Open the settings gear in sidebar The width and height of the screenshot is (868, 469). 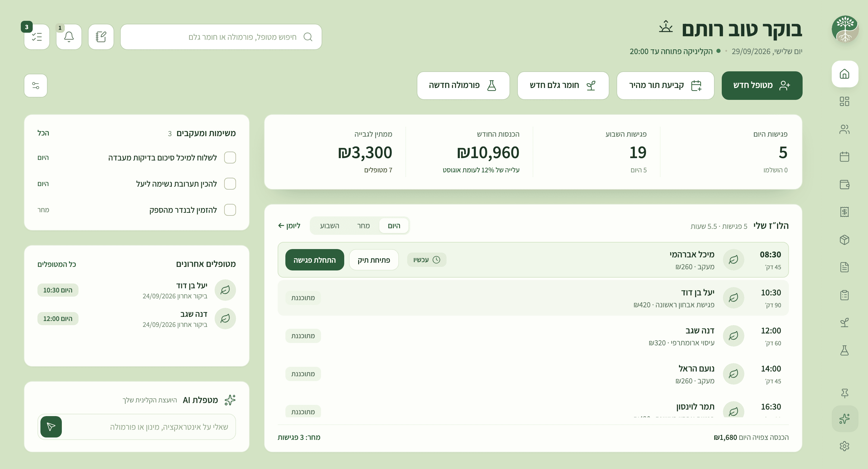(x=845, y=446)
